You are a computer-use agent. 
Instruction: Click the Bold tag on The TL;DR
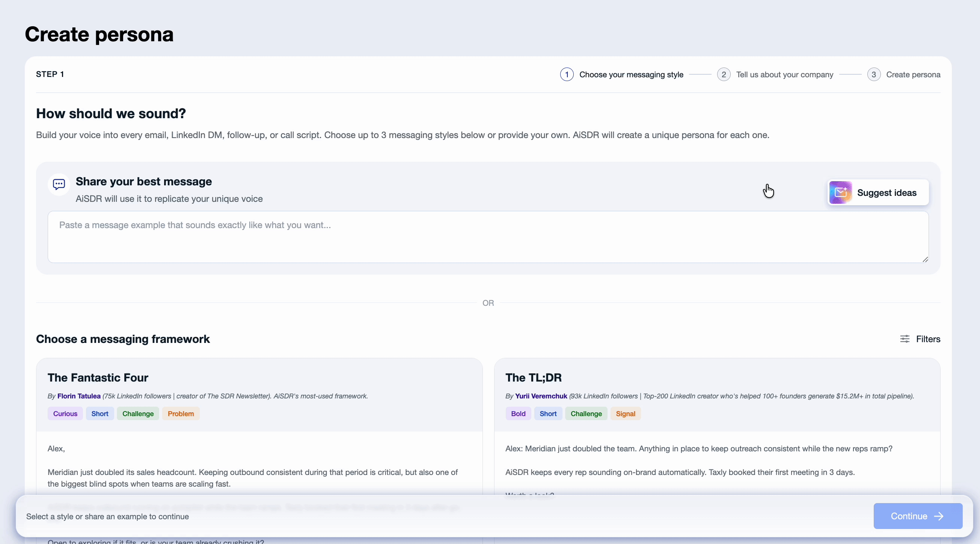(x=518, y=413)
